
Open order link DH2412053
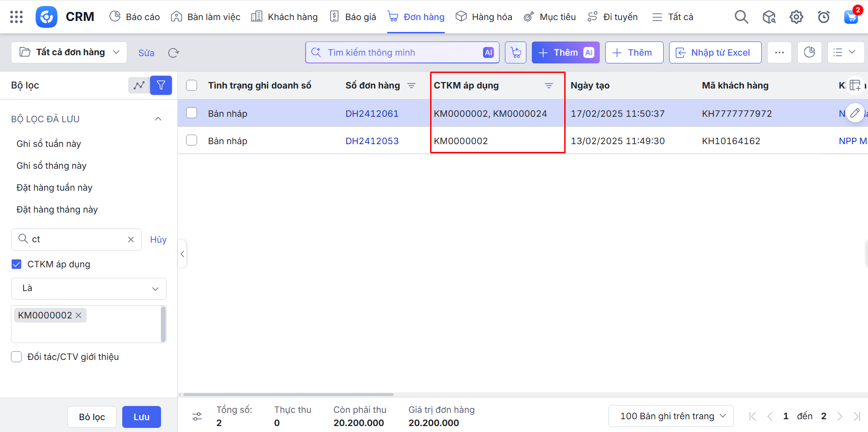click(372, 141)
